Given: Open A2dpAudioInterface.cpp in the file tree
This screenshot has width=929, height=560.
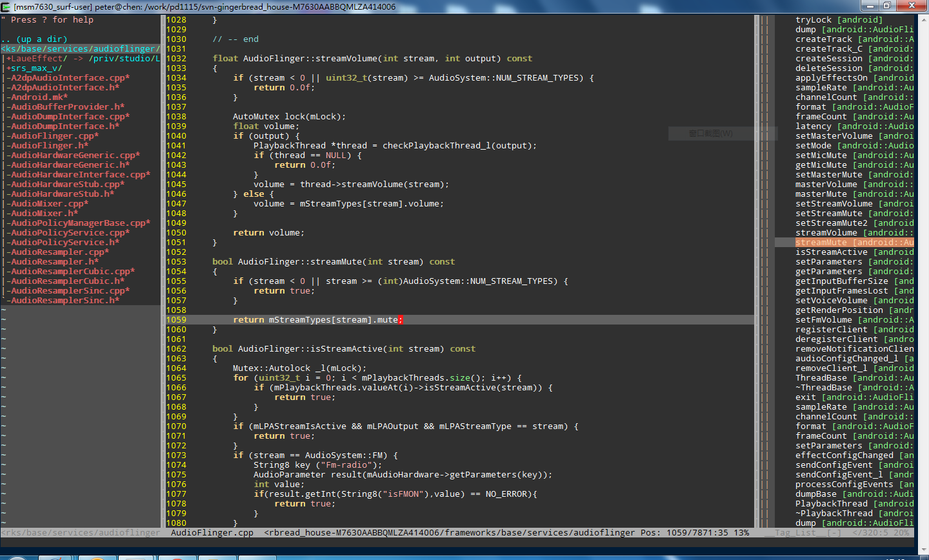Looking at the screenshot, I should pos(70,78).
